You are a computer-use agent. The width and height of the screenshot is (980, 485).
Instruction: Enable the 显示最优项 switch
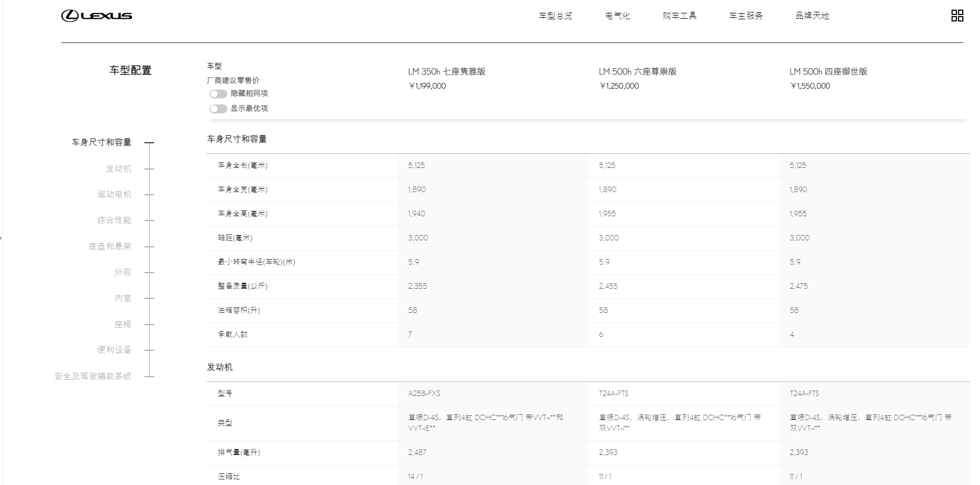(218, 109)
